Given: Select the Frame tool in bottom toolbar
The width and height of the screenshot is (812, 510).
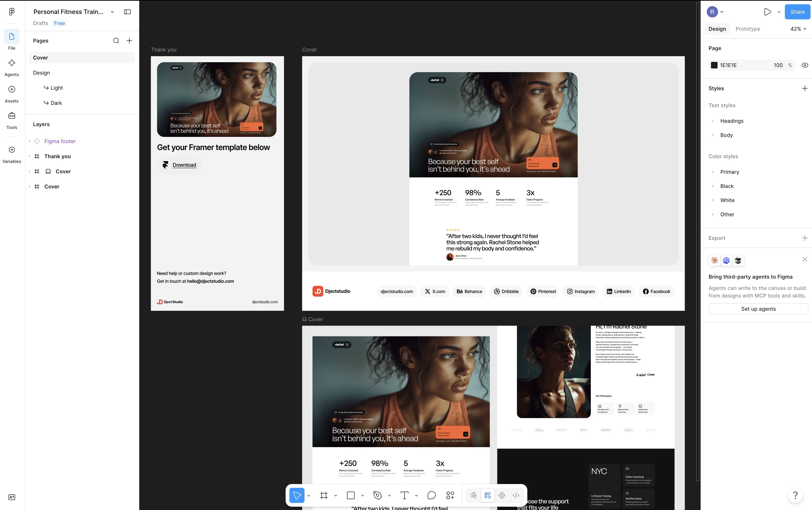Looking at the screenshot, I should pyautogui.click(x=324, y=495).
